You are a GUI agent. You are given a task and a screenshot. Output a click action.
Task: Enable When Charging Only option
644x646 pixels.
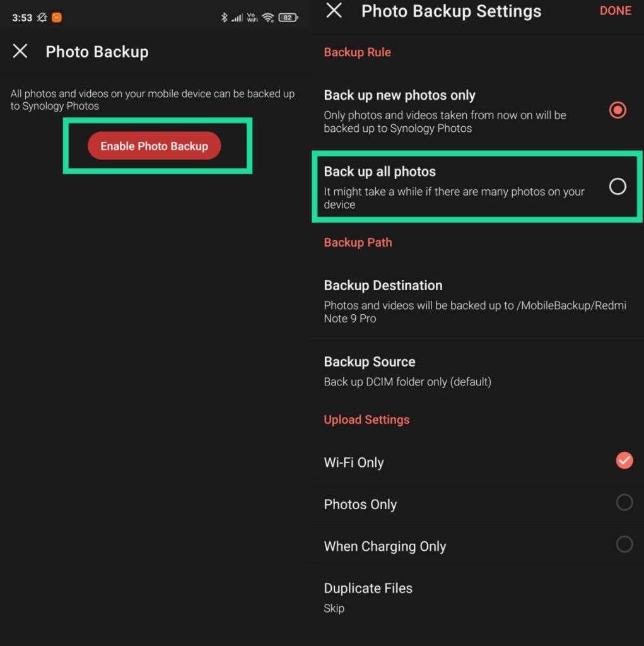point(624,544)
